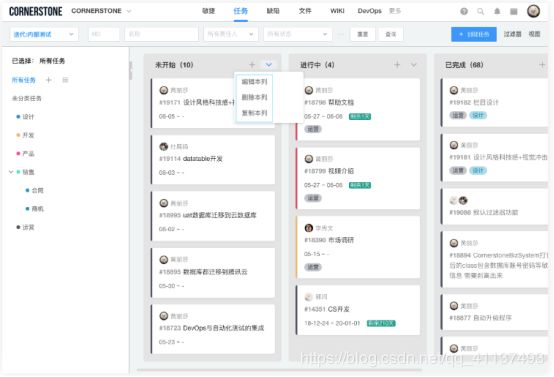
Task: Open the 进行中 column chevron menu
Action: pyautogui.click(x=414, y=65)
